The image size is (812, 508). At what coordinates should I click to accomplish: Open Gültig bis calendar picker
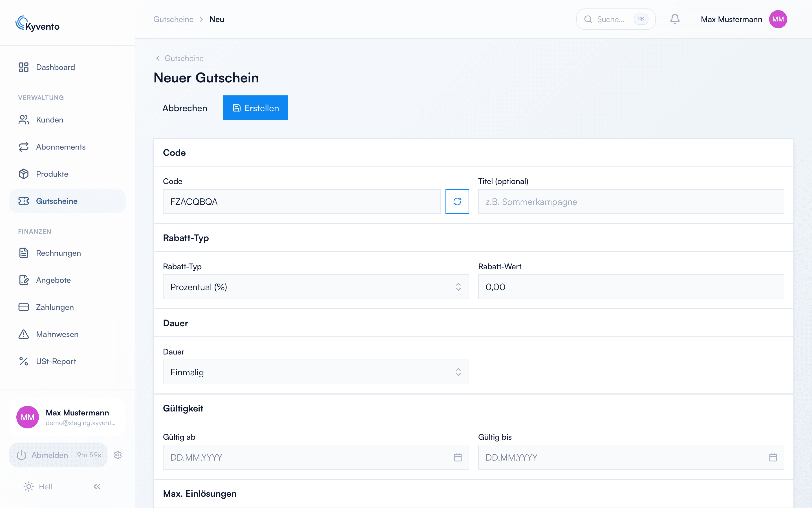click(x=773, y=457)
